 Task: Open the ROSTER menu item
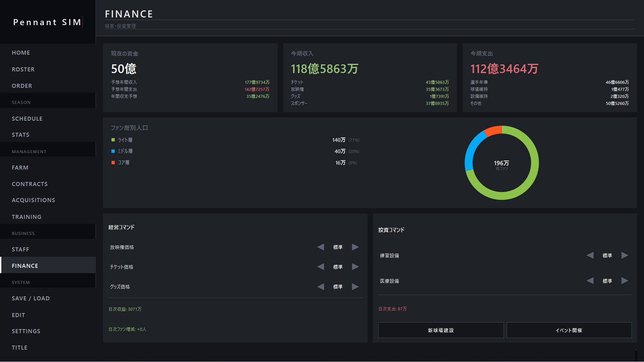pyautogui.click(x=23, y=69)
